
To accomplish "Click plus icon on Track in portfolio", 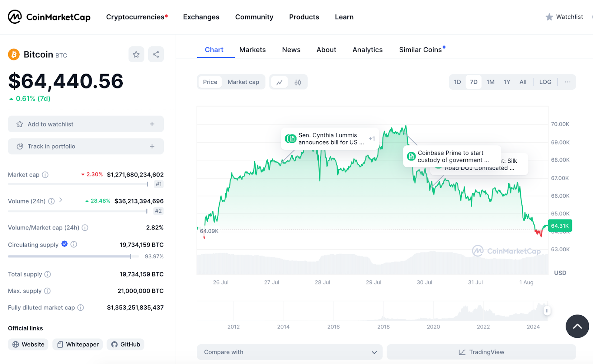I will pyautogui.click(x=152, y=146).
